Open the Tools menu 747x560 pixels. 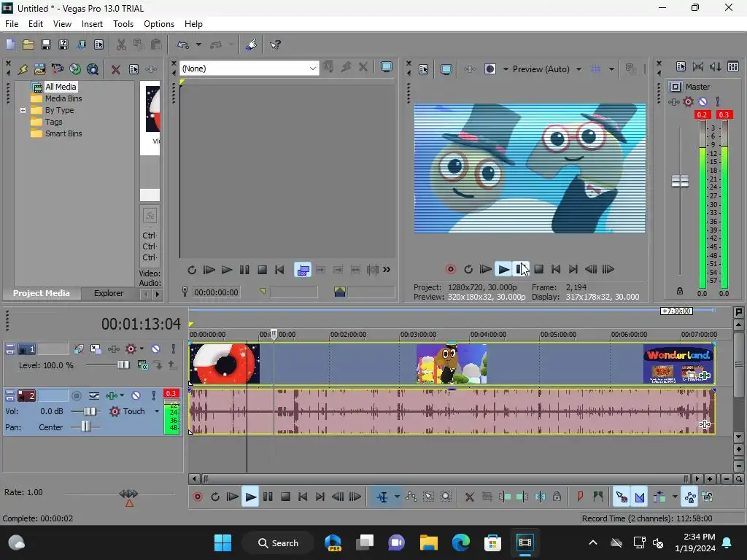click(123, 24)
